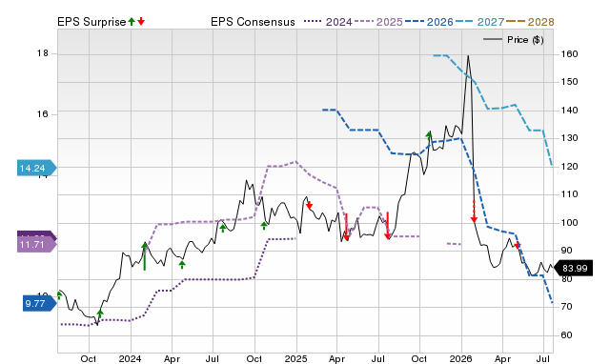Click the red surprise arrow at early 2026 price drop
This screenshot has width=610, height=364.
[474, 212]
